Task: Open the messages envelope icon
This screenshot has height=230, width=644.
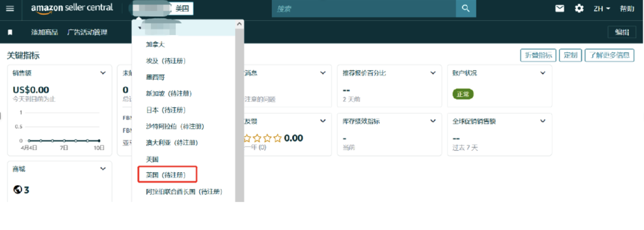Action: coord(559,8)
